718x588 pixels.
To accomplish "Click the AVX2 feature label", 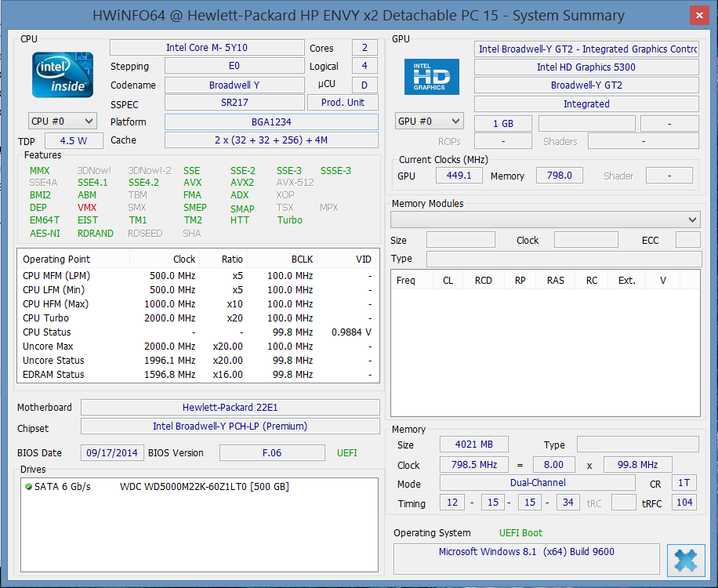I will click(242, 183).
